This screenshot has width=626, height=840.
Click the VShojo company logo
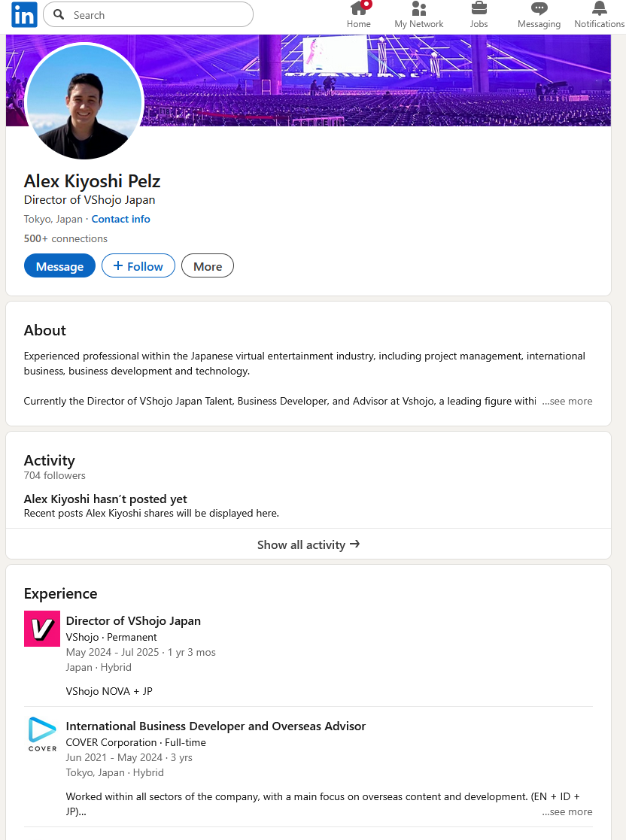[42, 629]
